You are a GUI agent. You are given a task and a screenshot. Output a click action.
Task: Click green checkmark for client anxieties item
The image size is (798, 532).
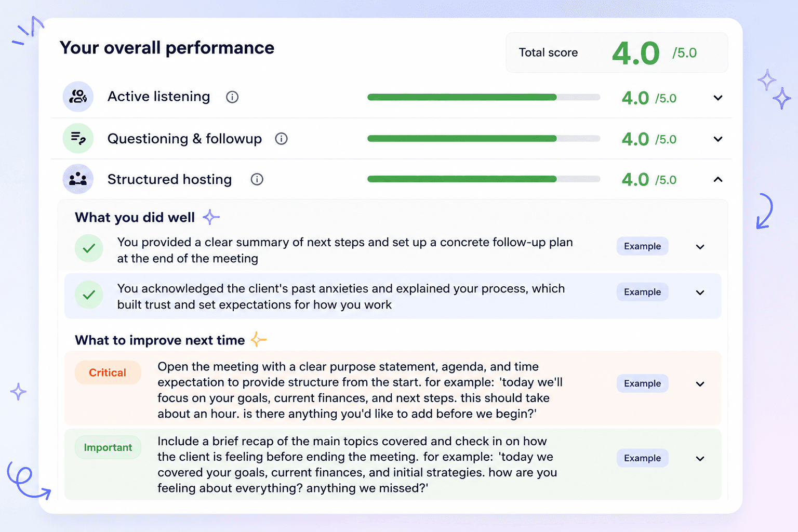89,295
